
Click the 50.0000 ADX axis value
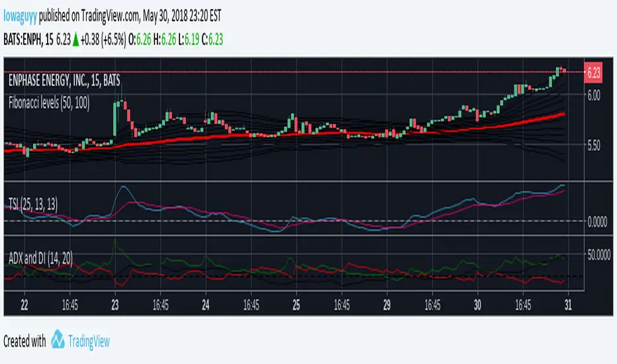coord(599,255)
